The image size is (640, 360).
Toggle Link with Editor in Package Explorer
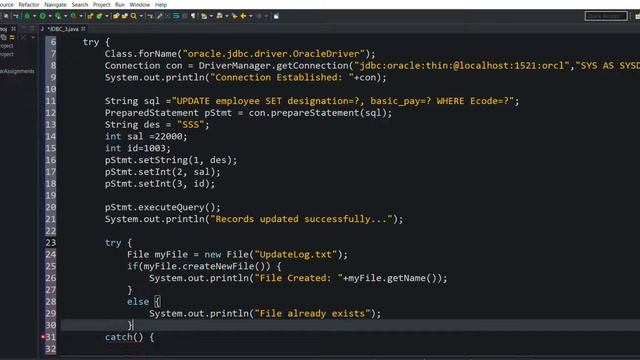(x=12, y=37)
